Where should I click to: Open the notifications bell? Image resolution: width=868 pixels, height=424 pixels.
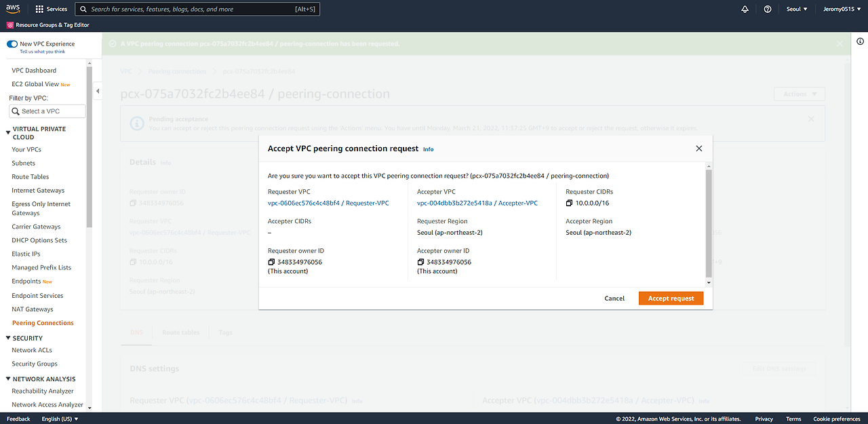[x=745, y=9]
